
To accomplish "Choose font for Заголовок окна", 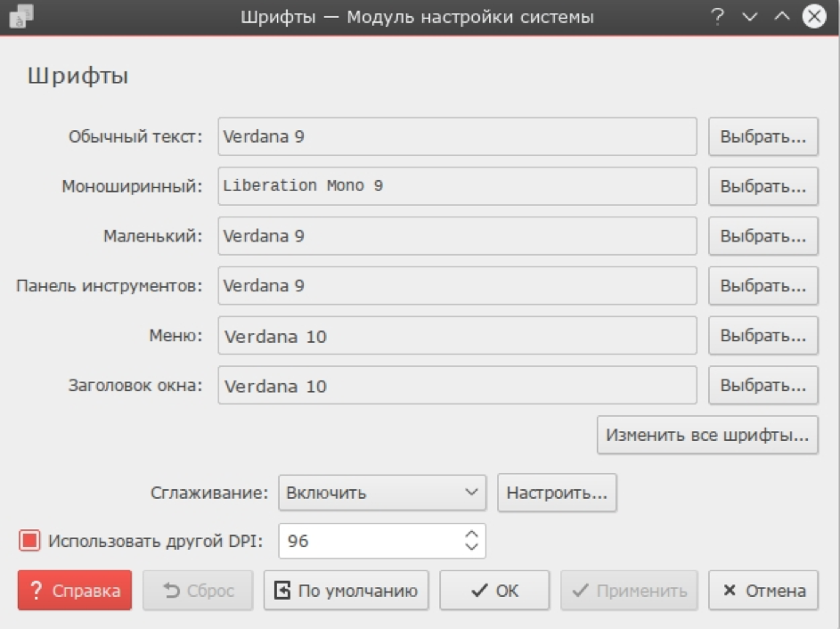I will coord(763,385).
